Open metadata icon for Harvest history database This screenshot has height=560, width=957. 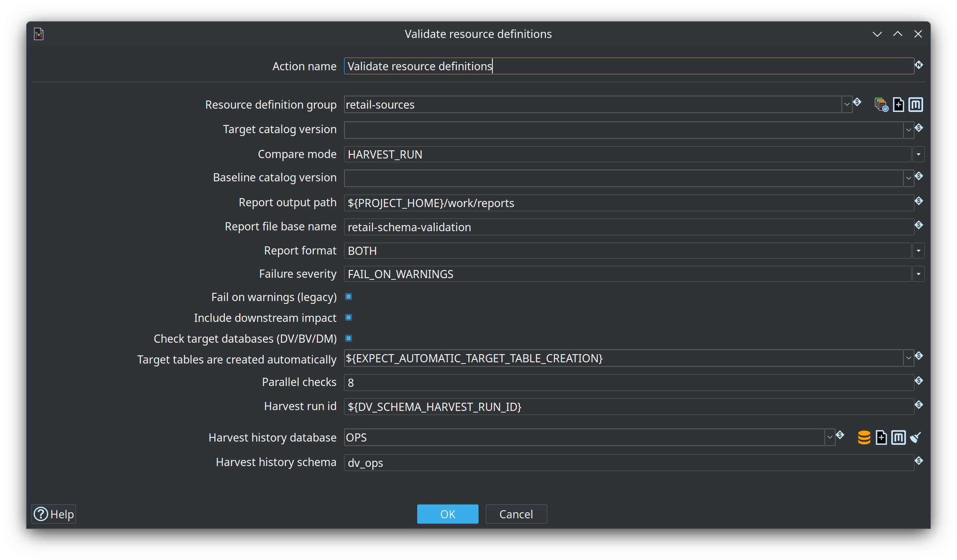898,437
